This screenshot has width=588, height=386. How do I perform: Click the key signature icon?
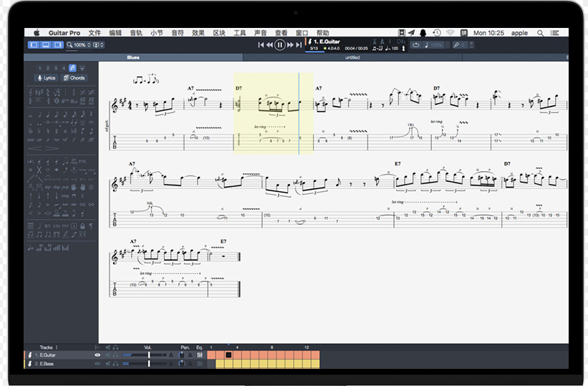click(x=39, y=92)
